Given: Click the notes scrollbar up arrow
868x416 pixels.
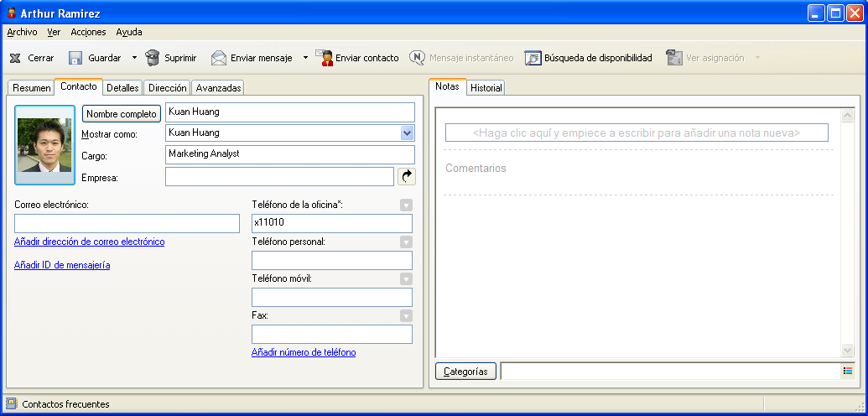Looking at the screenshot, I should point(847,115).
